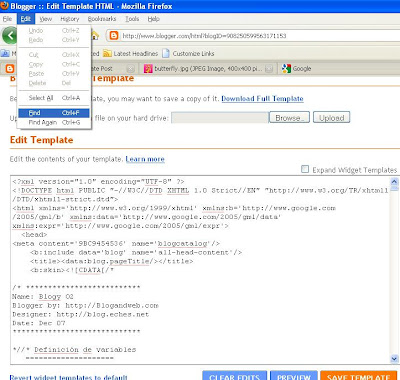Image resolution: width=400 pixels, height=380 pixels.
Task: Click the Edit Template heading
Action: pos(42,140)
